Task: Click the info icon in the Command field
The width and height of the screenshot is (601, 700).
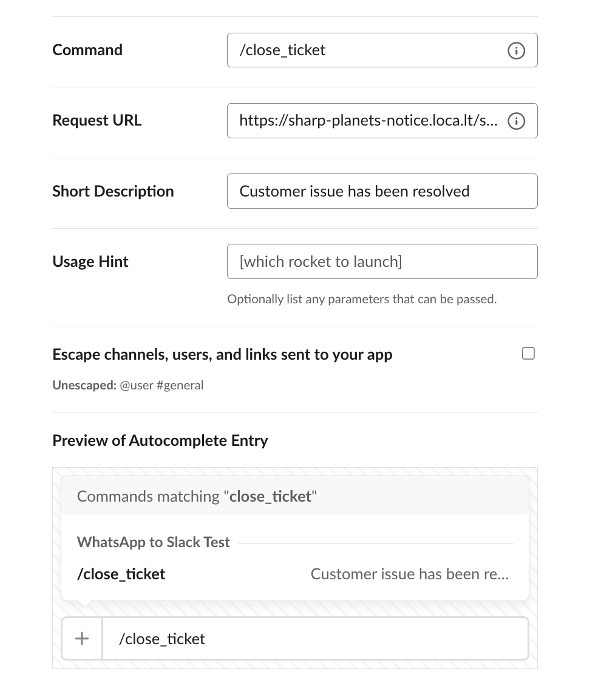Action: [x=516, y=50]
